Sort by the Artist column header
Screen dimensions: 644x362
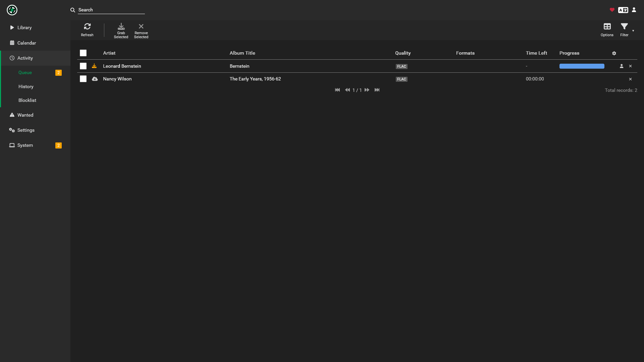109,53
